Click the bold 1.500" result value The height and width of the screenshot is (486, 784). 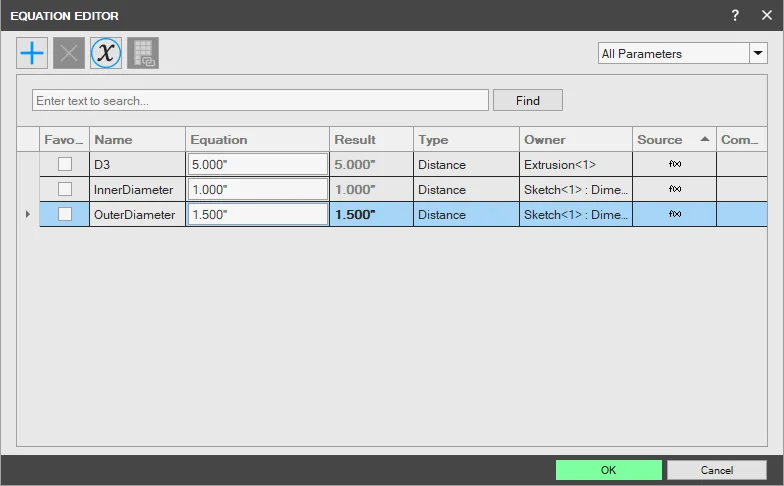(355, 214)
